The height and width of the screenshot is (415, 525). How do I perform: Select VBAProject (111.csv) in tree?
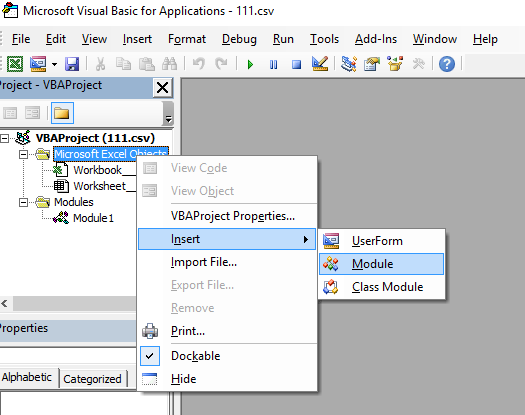pos(95,138)
